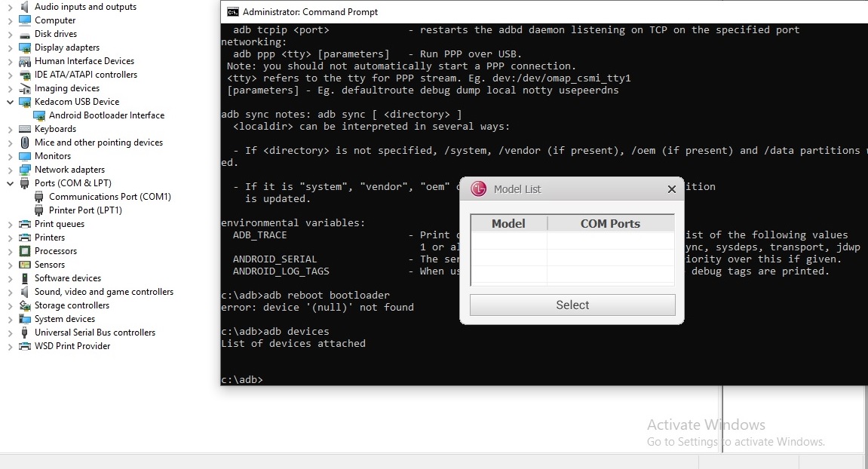Select the Sound, video and game controllers entry
The height and width of the screenshot is (469, 868).
(103, 292)
